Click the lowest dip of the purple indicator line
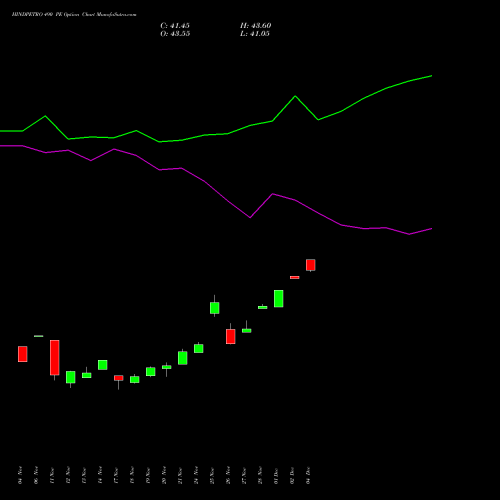Image resolution: width=500 pixels, height=500 pixels. (x=409, y=234)
